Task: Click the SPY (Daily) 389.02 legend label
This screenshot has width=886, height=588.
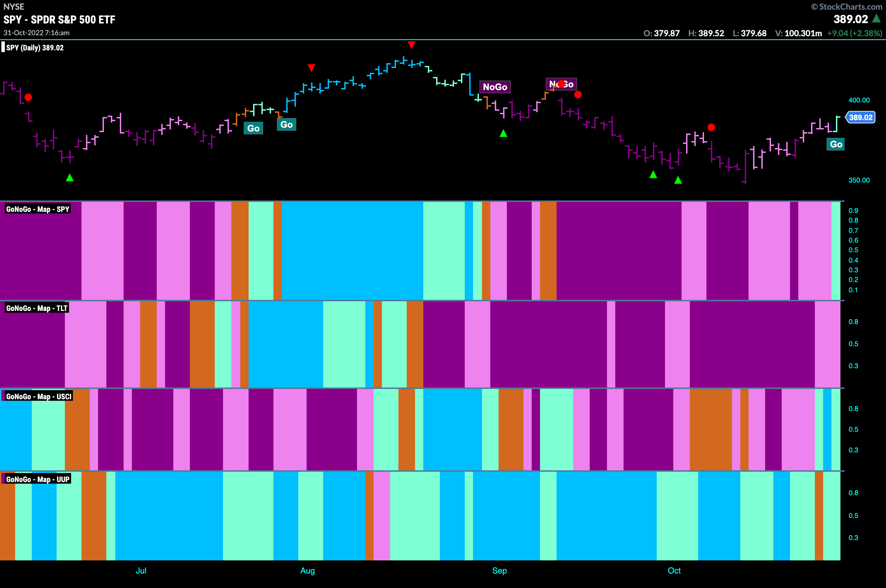Action: [35, 48]
